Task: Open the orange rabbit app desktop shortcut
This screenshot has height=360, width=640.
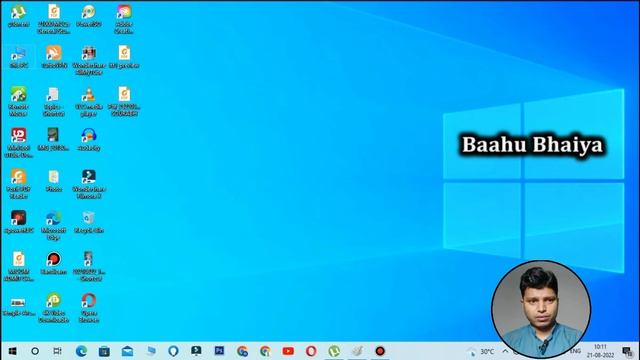Action: [x=53, y=57]
